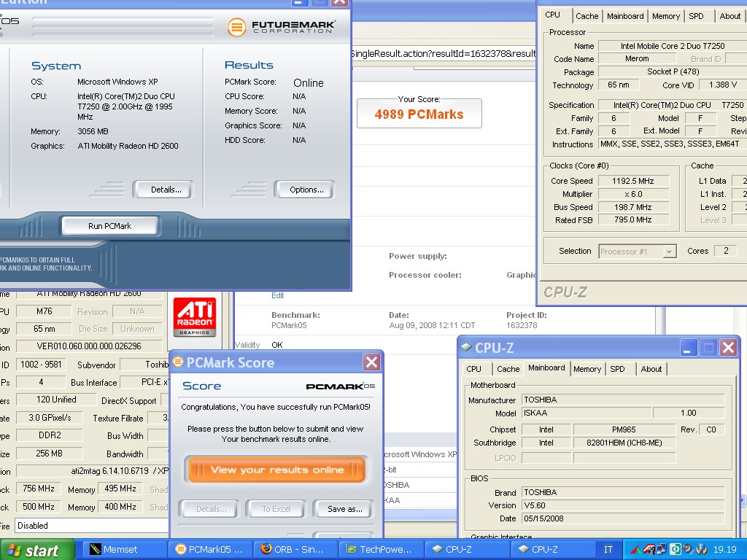
Task: Click the Options... button in PCMark05
Action: click(x=306, y=190)
